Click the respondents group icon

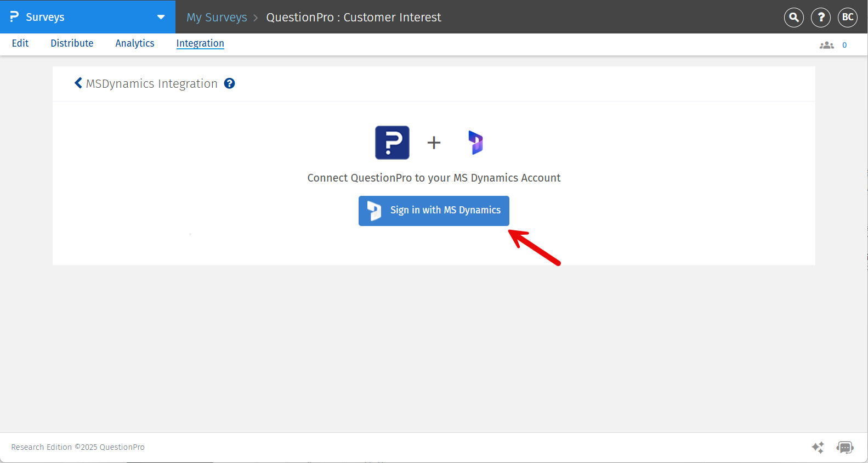826,45
